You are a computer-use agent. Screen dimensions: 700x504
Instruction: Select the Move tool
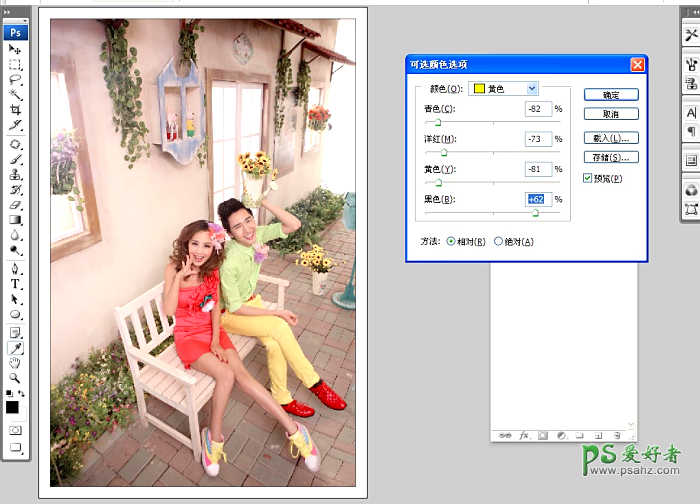(15, 48)
